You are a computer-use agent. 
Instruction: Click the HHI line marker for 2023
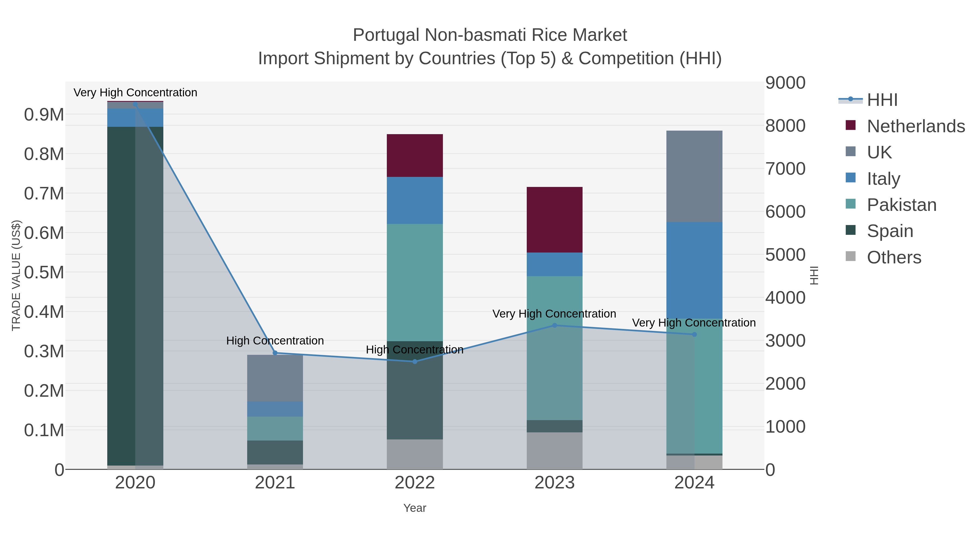click(x=554, y=325)
